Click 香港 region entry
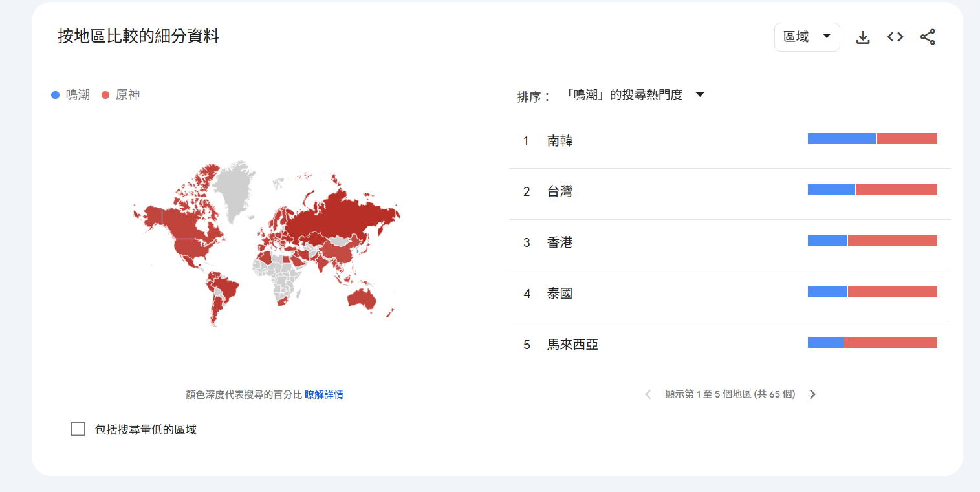 560,242
